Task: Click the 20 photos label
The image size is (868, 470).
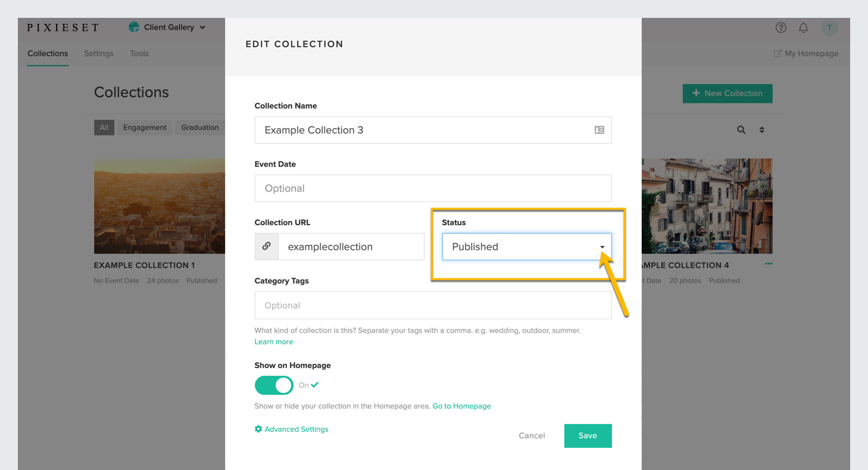Action: 685,281
